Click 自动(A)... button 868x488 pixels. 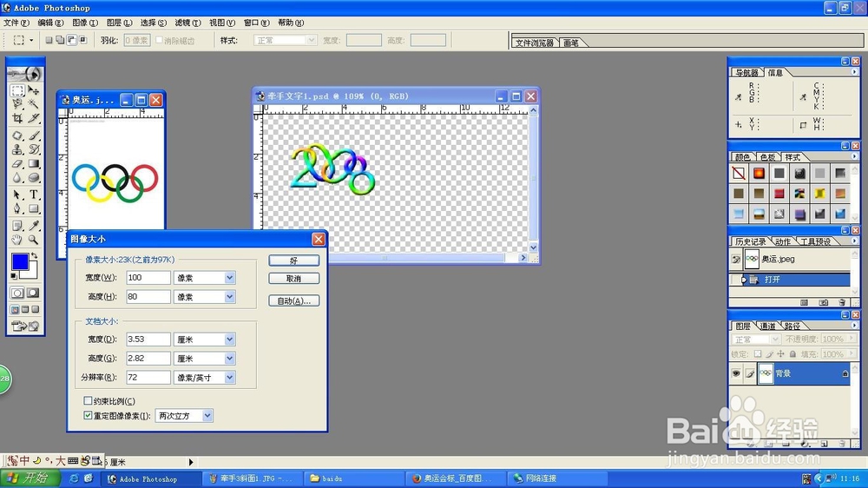pyautogui.click(x=294, y=300)
